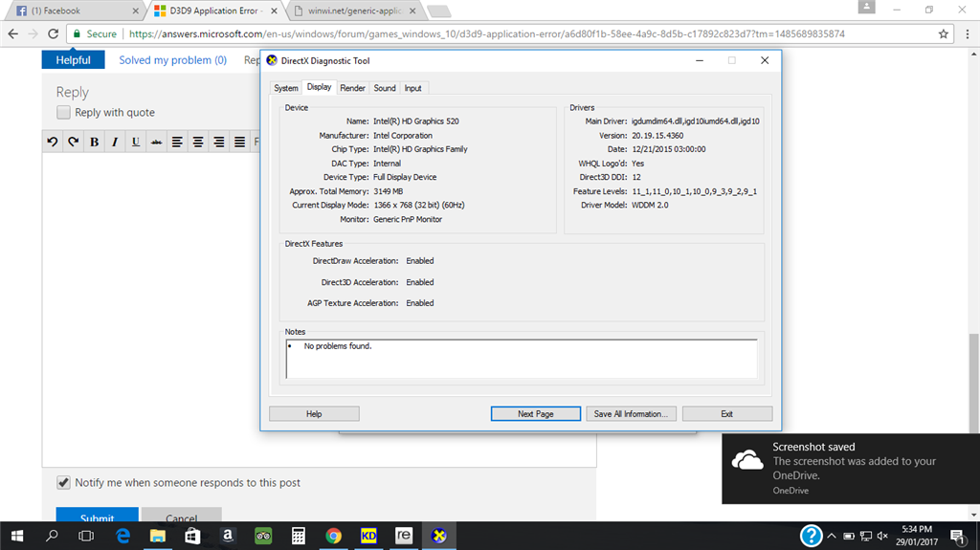The height and width of the screenshot is (550, 980).
Task: Center align text in reply editor
Action: [197, 142]
